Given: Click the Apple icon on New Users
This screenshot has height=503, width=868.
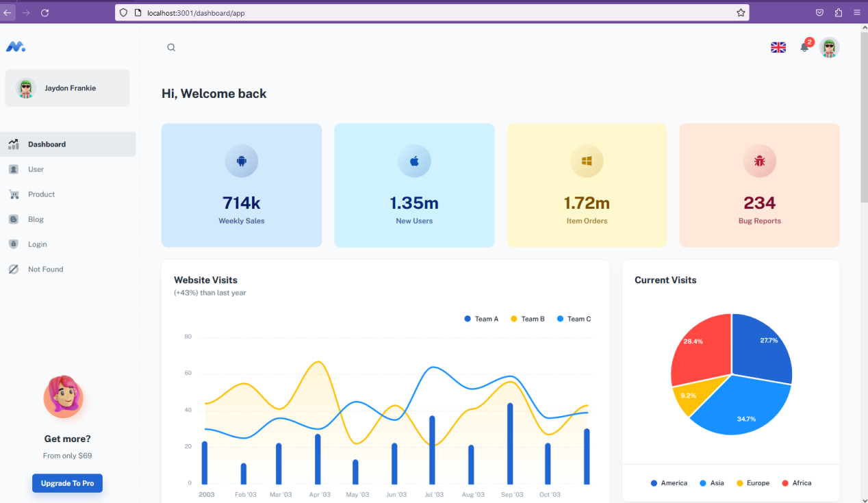Looking at the screenshot, I should [414, 162].
